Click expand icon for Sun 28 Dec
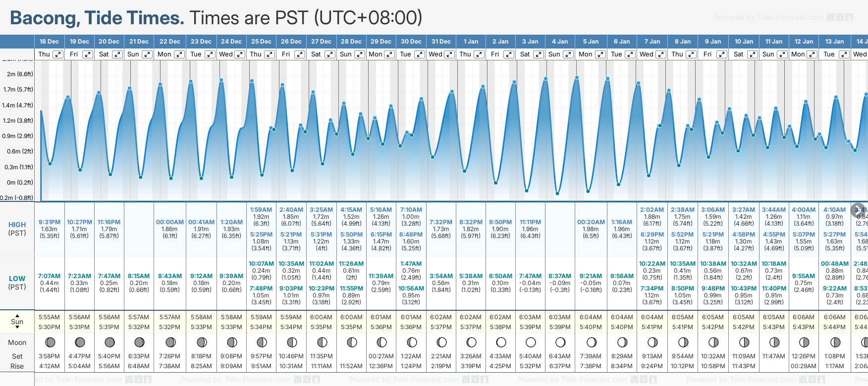The width and height of the screenshot is (868, 386). 360,54
